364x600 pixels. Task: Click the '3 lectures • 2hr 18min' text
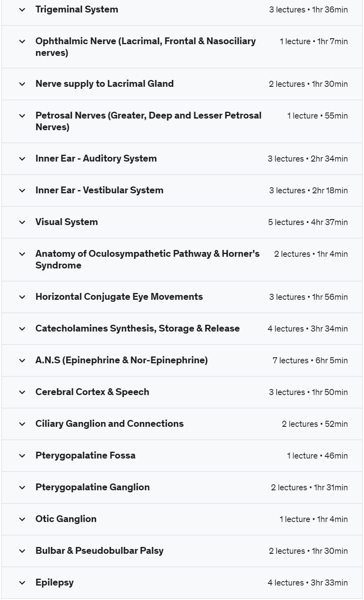[309, 190]
